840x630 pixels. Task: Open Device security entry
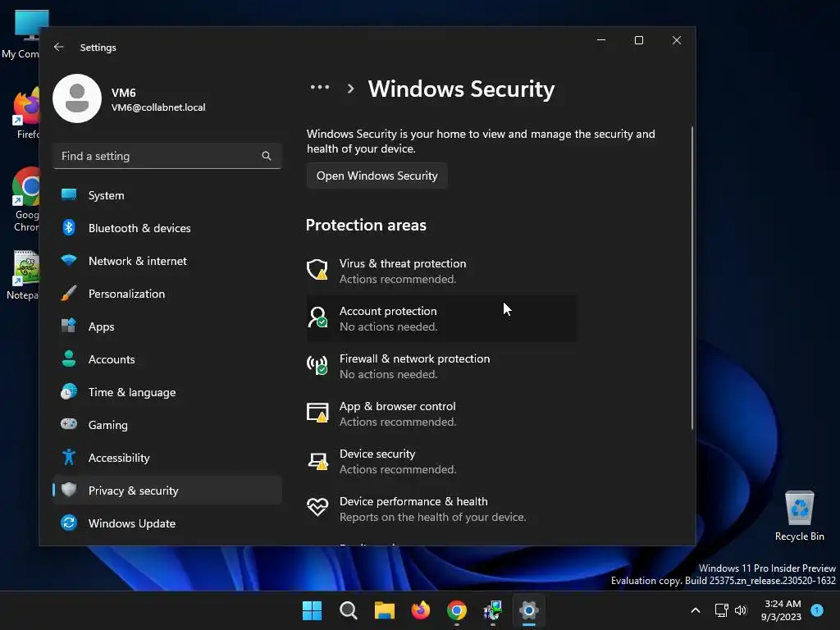pos(442,461)
